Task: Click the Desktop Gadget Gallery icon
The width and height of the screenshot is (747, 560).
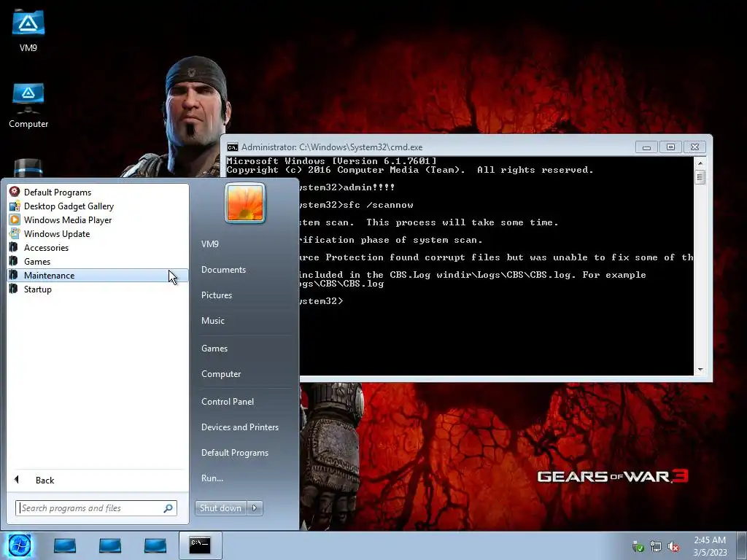Action: 15,206
